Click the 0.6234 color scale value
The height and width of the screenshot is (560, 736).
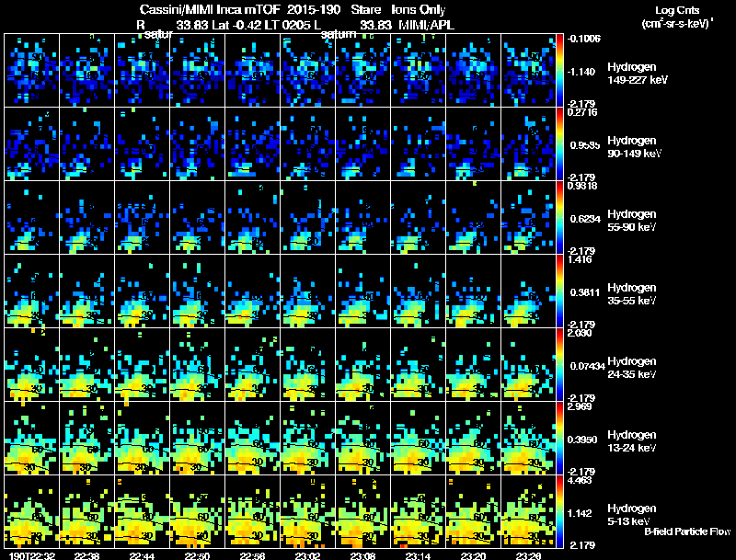click(585, 219)
